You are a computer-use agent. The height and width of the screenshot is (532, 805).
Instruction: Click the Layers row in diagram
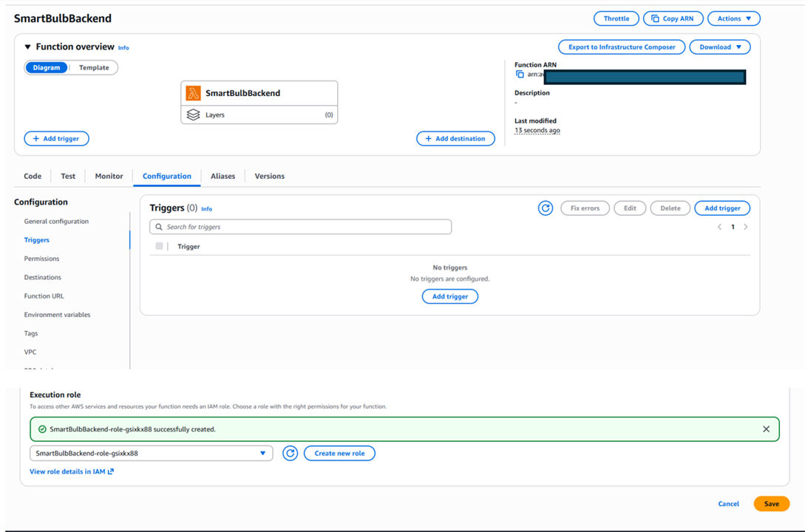point(259,115)
